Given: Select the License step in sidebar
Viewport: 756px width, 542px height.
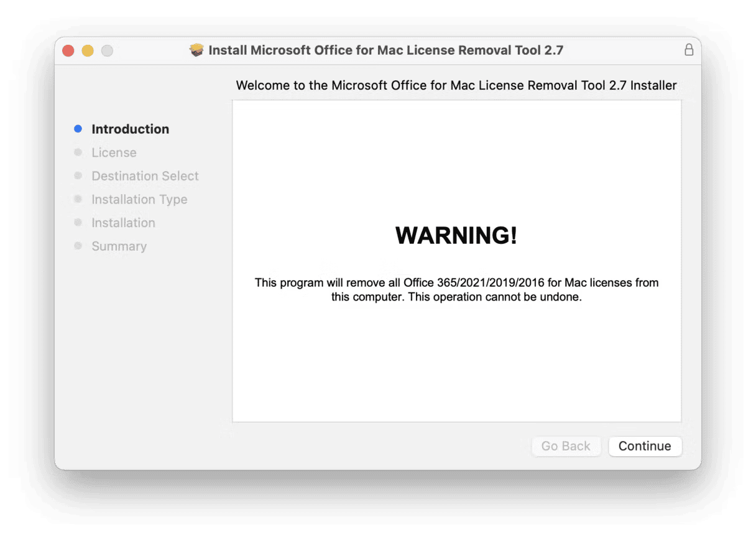Looking at the screenshot, I should [114, 152].
